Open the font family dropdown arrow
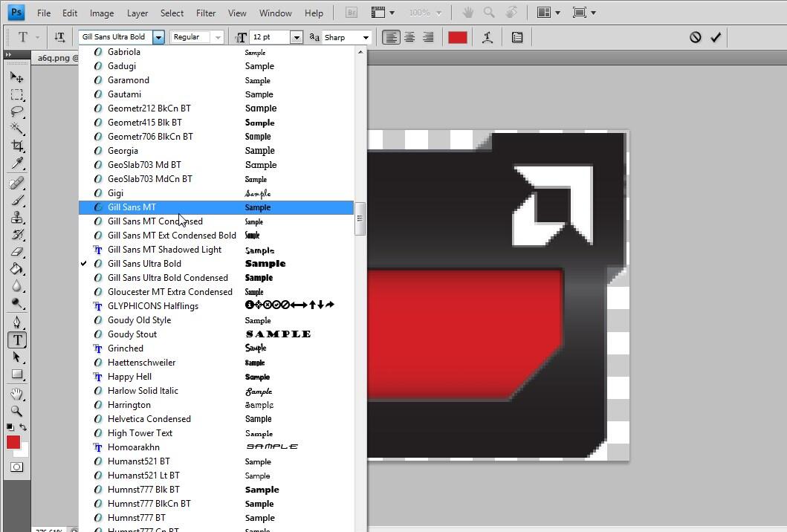The height and width of the screenshot is (532, 787). pos(158,37)
